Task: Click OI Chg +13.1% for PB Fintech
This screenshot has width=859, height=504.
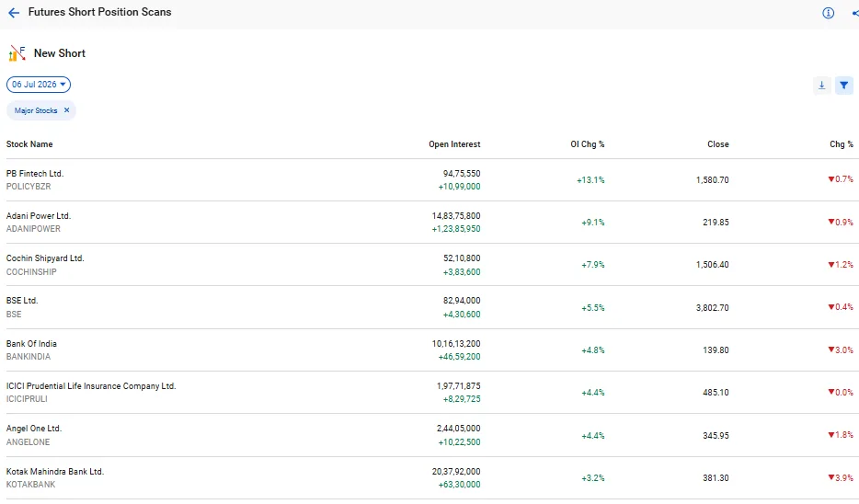Action: [590, 179]
